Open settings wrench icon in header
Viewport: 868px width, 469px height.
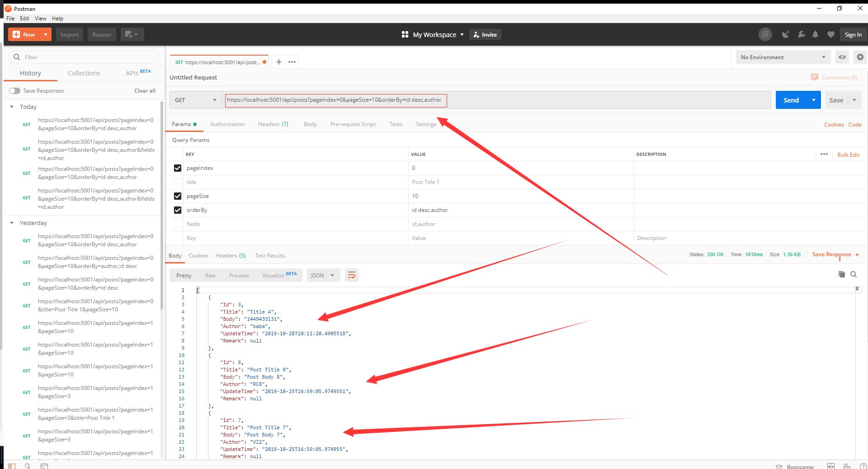click(801, 34)
